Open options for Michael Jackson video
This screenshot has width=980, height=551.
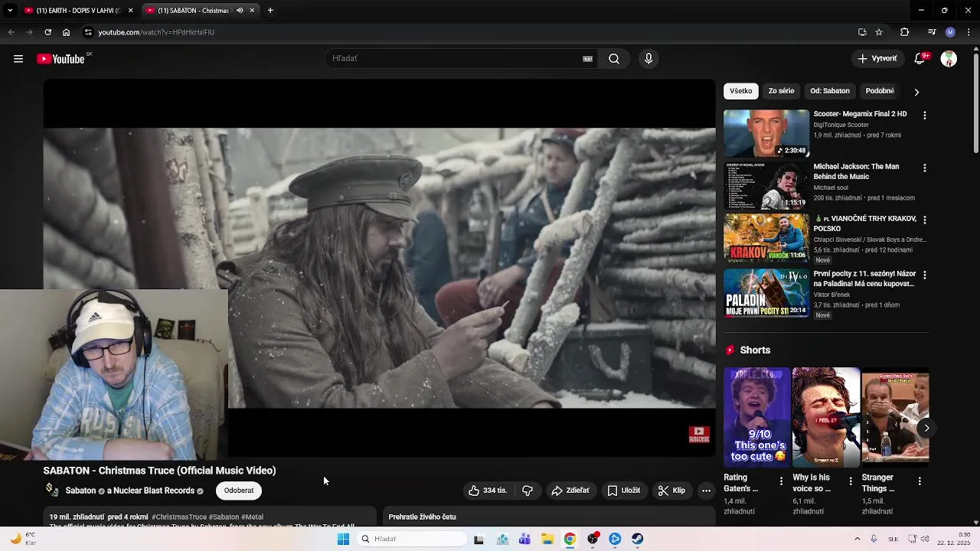pyautogui.click(x=925, y=168)
